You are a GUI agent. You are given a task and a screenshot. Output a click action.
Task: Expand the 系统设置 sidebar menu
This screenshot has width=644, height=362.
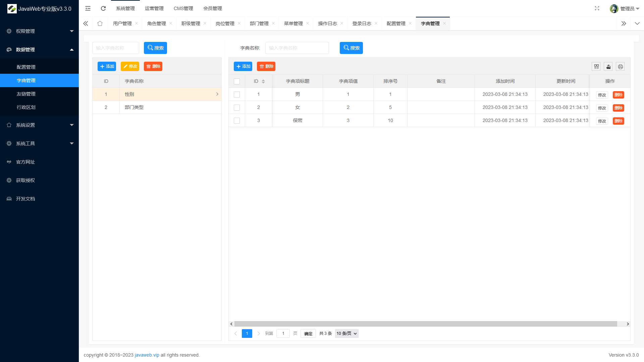(39, 125)
